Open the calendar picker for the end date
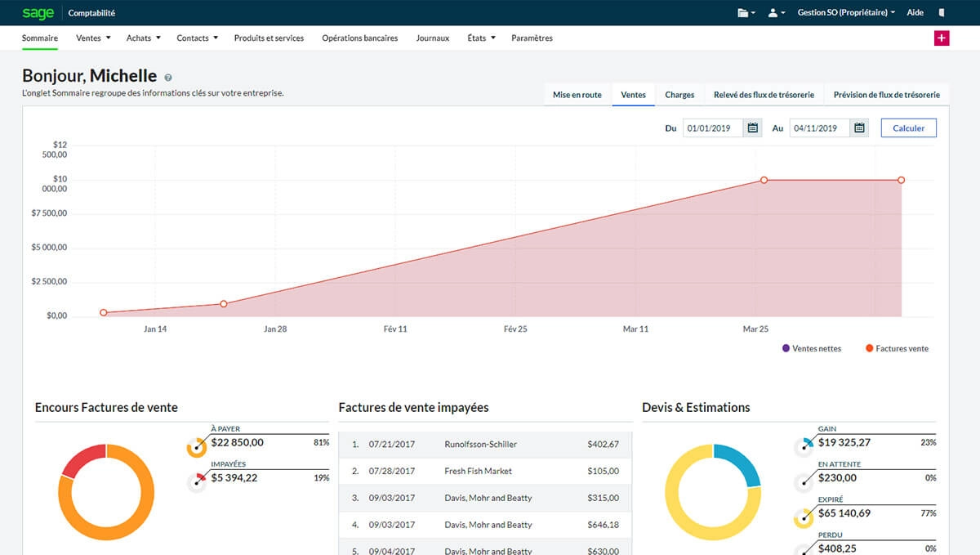 coord(858,128)
